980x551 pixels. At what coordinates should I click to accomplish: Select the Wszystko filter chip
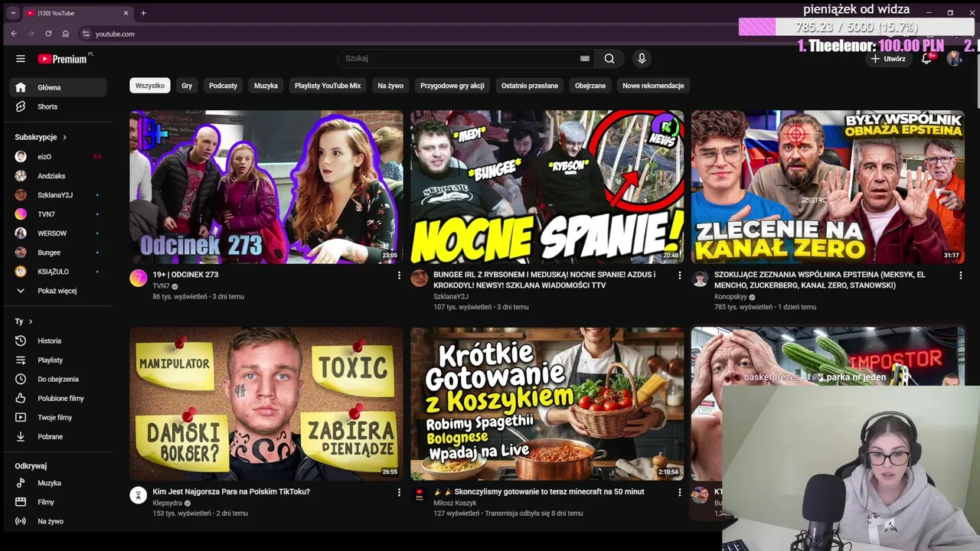150,86
